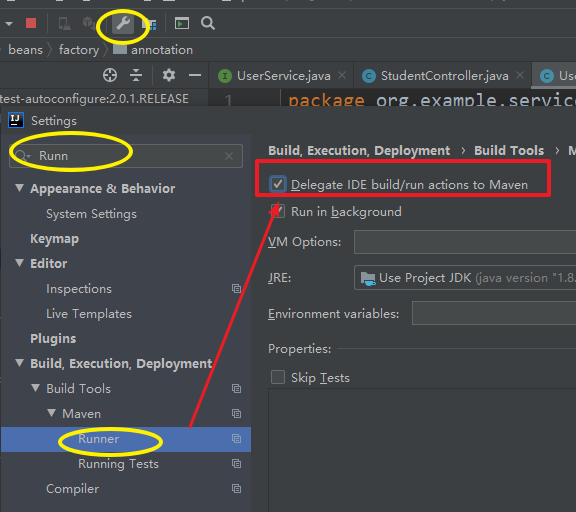
Task: Click the package line in code editor
Action: tap(432, 100)
